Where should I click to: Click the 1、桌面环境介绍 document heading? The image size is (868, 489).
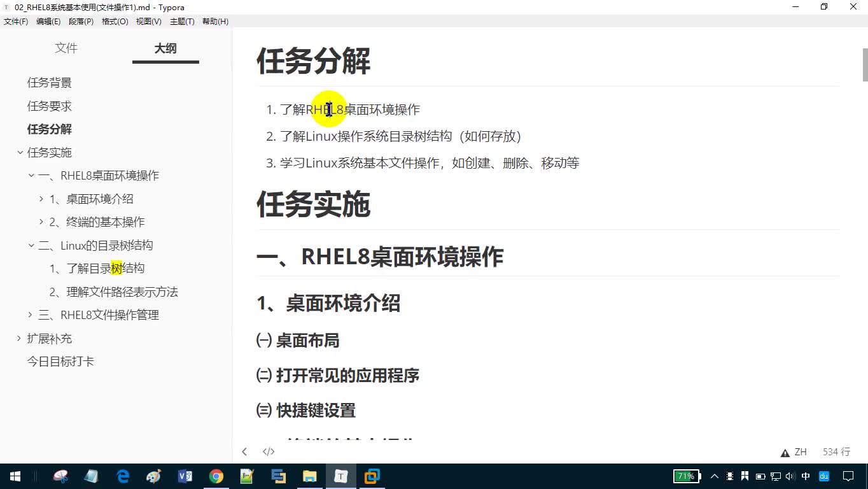(x=328, y=303)
